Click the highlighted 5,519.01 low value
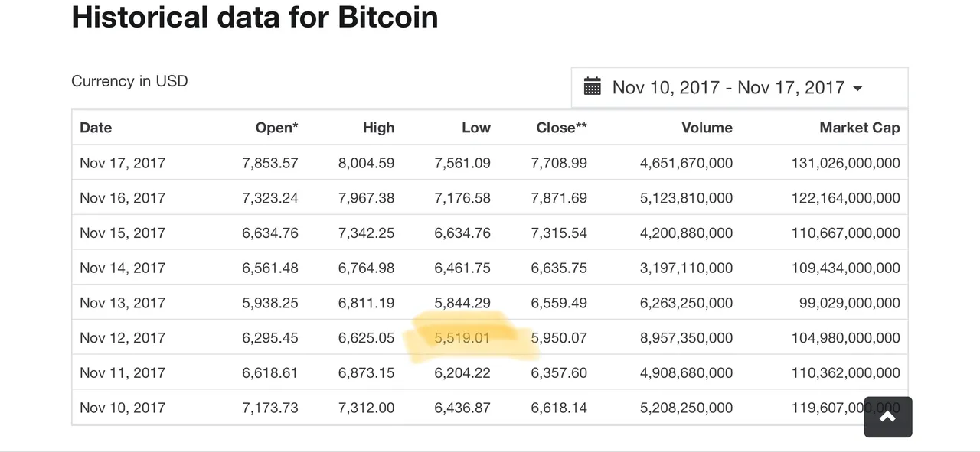This screenshot has width=980, height=452. 462,338
